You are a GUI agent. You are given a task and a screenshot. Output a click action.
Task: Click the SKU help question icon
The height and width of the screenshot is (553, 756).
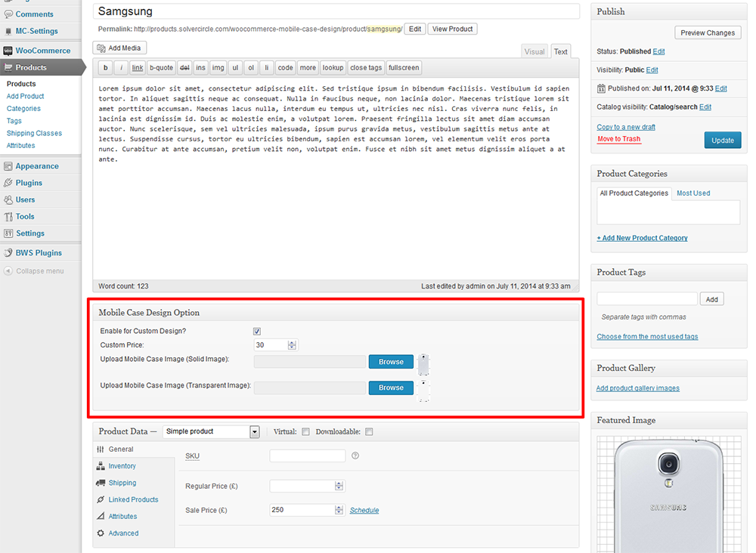355,456
